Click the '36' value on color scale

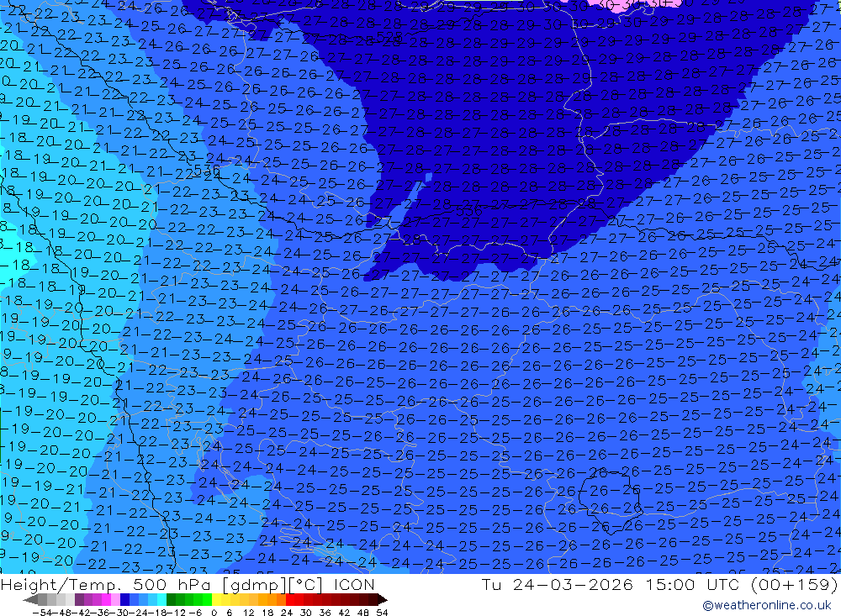[x=325, y=613]
